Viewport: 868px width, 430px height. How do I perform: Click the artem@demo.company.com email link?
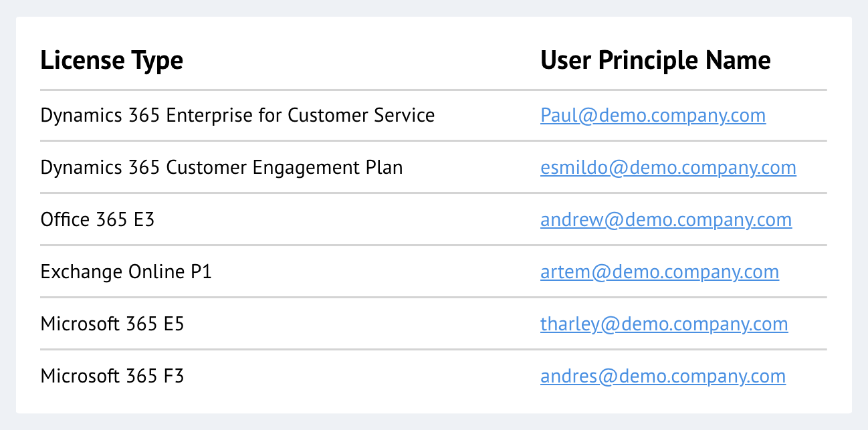pyautogui.click(x=659, y=272)
